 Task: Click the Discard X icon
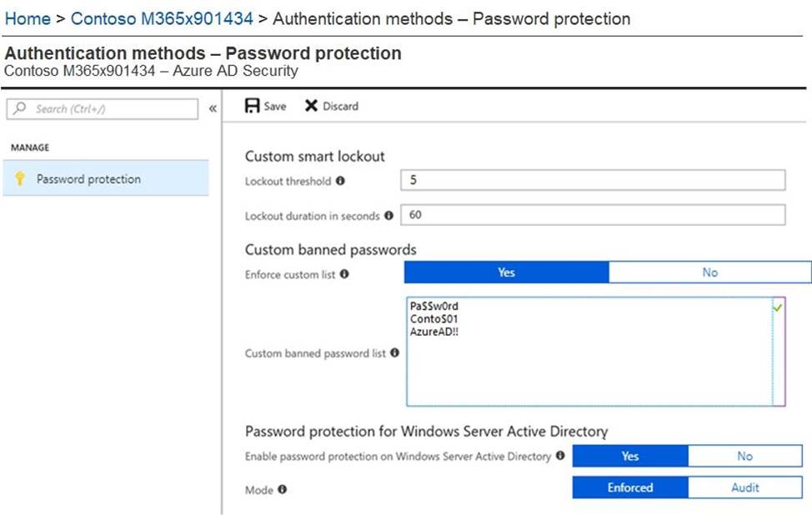[311, 106]
